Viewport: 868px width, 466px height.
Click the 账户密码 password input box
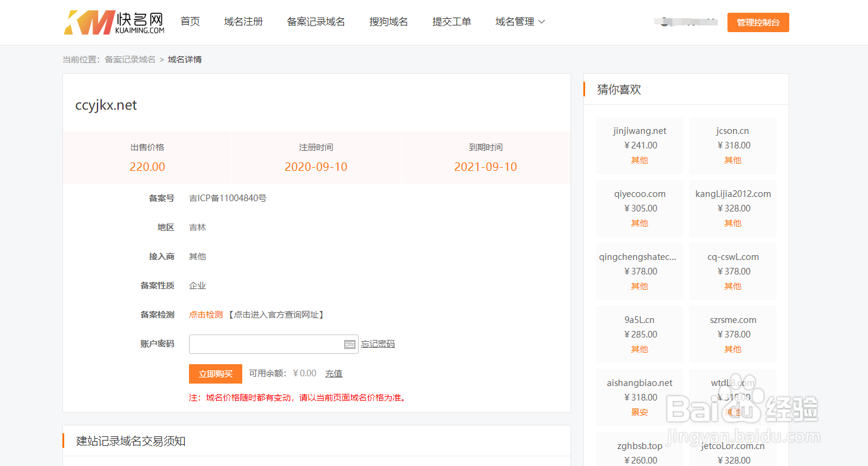click(x=267, y=344)
